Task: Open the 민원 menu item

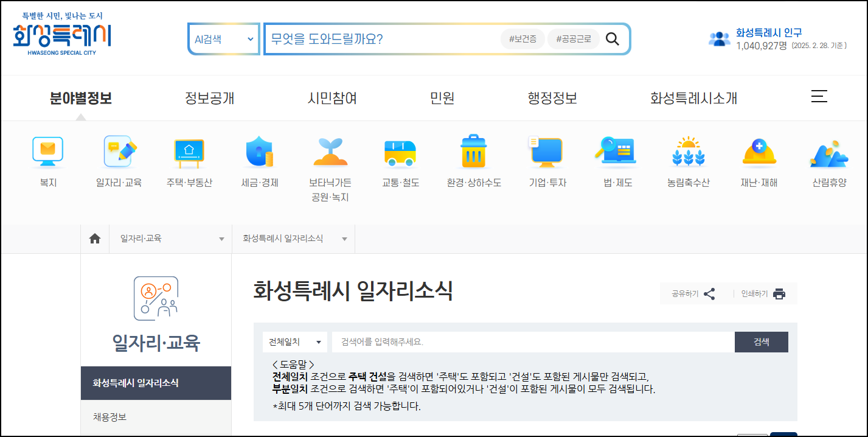Action: click(441, 98)
